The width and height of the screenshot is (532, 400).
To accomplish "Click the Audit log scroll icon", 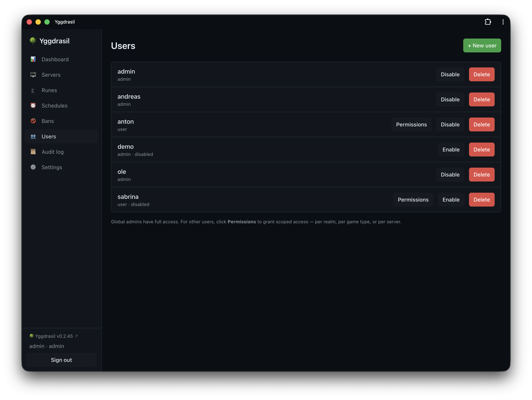I will tap(33, 152).
